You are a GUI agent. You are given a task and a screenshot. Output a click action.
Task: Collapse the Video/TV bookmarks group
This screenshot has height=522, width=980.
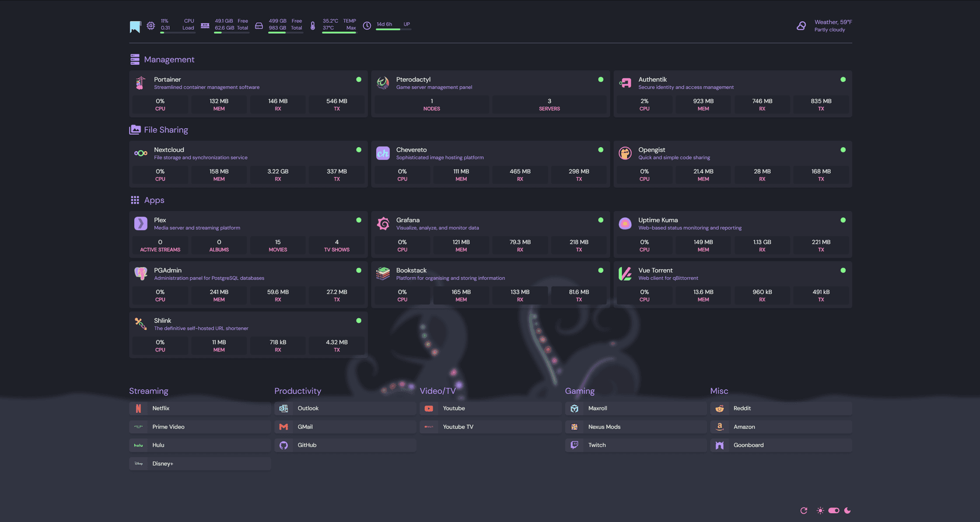point(437,391)
